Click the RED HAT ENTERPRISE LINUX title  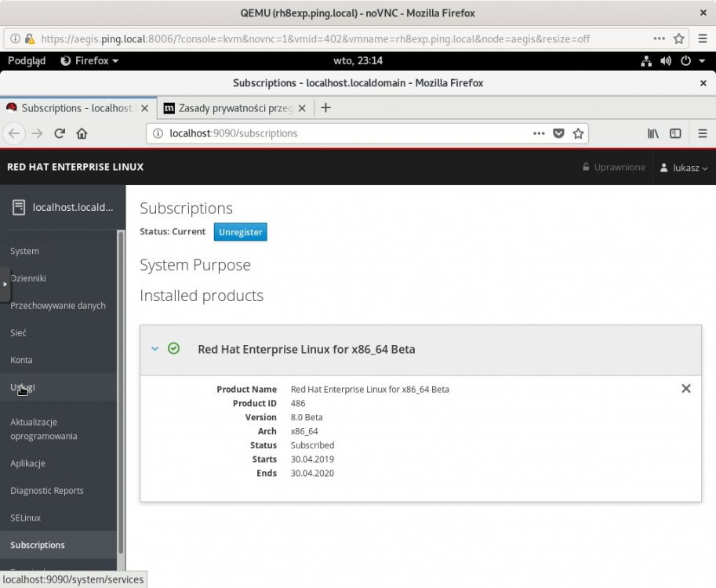75,167
